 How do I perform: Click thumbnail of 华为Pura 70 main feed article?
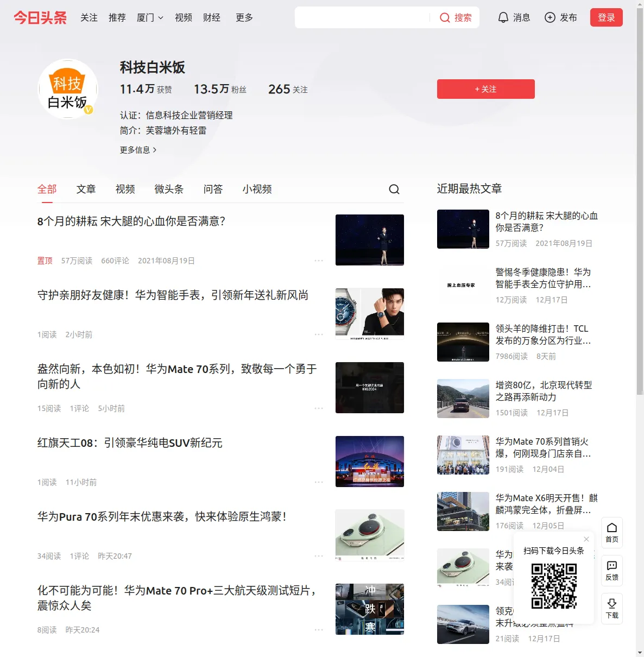[370, 535]
